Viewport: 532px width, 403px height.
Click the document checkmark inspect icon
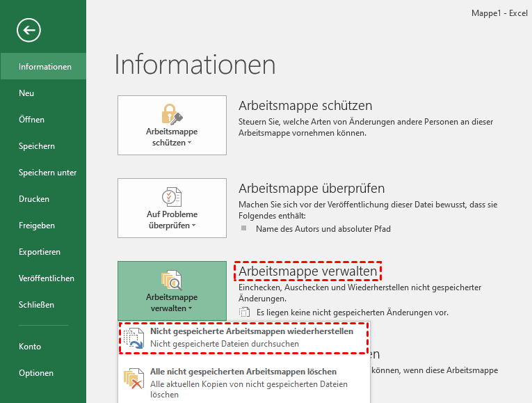click(172, 197)
